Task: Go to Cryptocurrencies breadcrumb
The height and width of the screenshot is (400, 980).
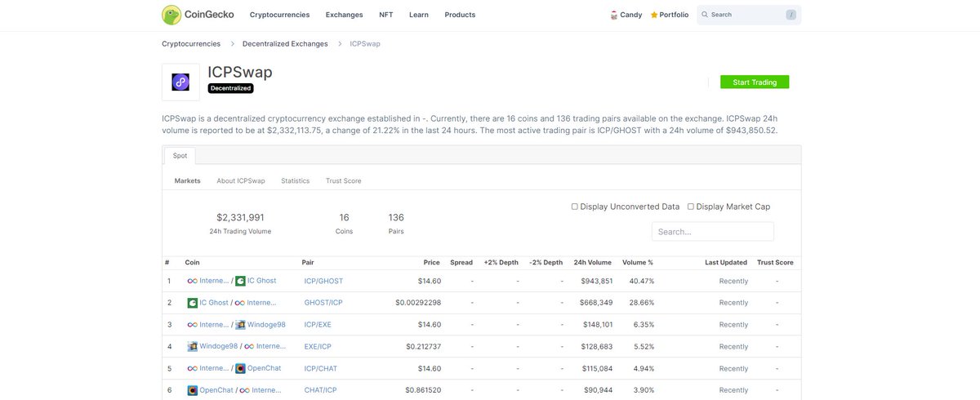Action: coord(191,43)
